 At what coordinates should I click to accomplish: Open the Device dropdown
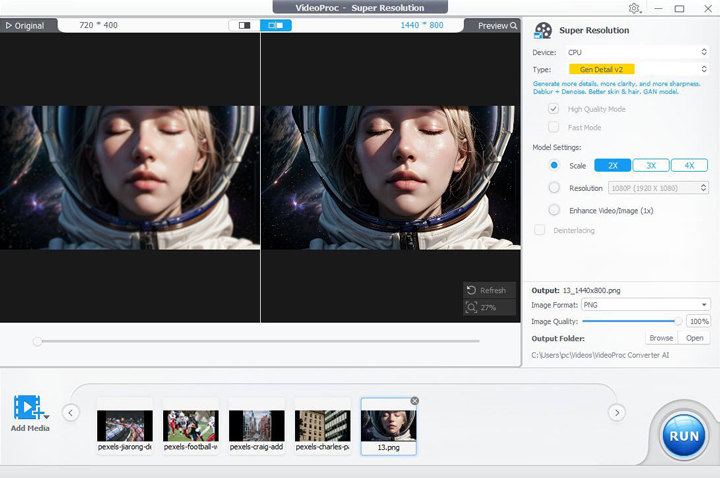[635, 52]
